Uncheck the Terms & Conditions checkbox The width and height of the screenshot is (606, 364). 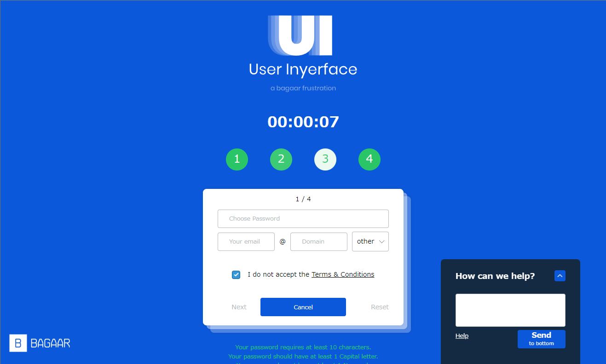(236, 275)
